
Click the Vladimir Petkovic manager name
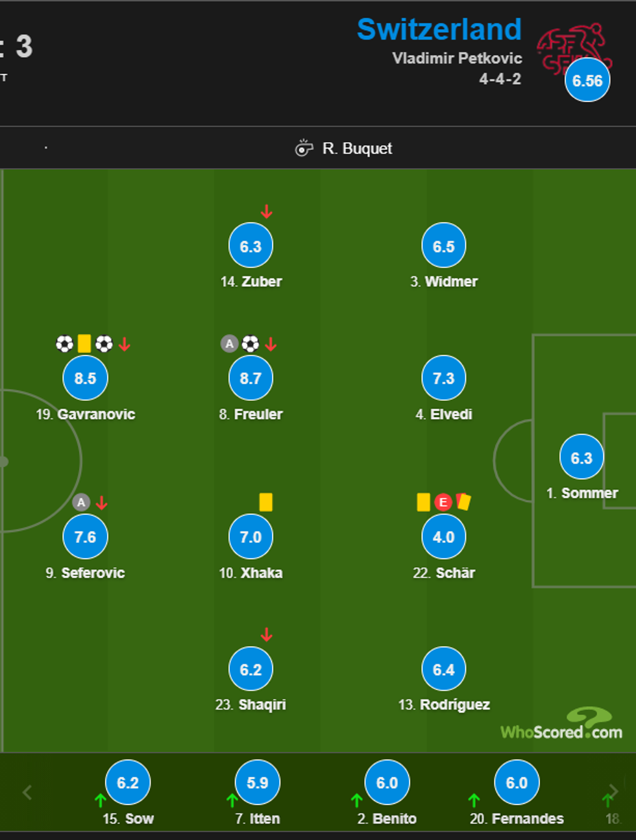tap(457, 58)
